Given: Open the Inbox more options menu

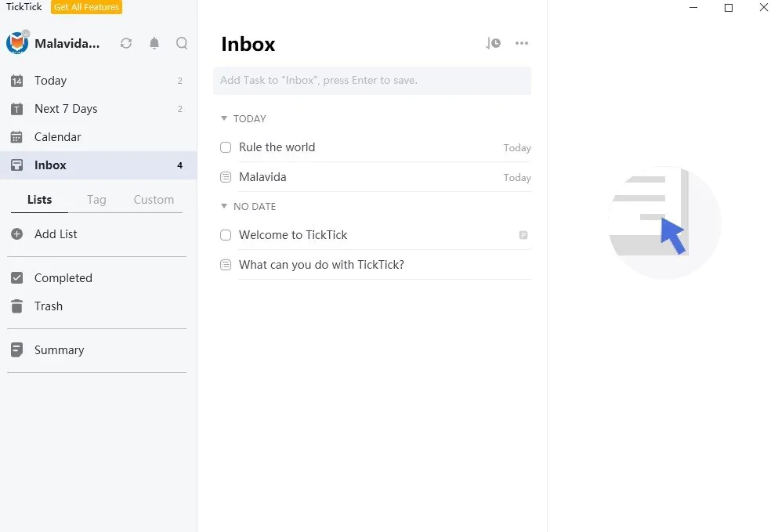Looking at the screenshot, I should [x=522, y=44].
